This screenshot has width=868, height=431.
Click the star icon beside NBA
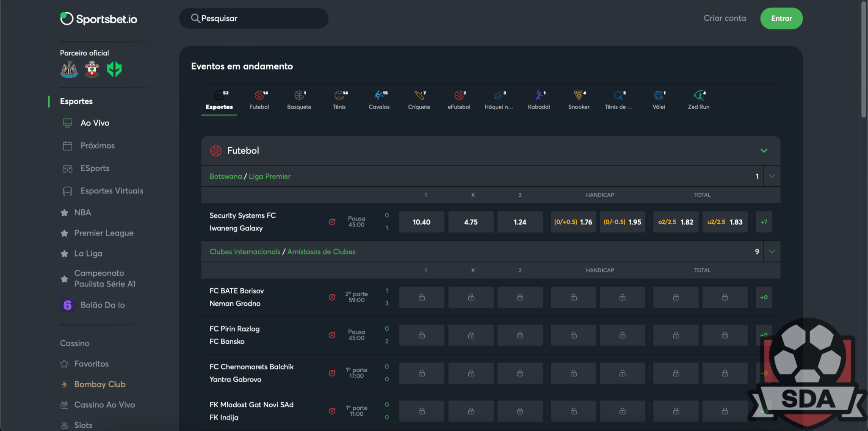pos(64,213)
